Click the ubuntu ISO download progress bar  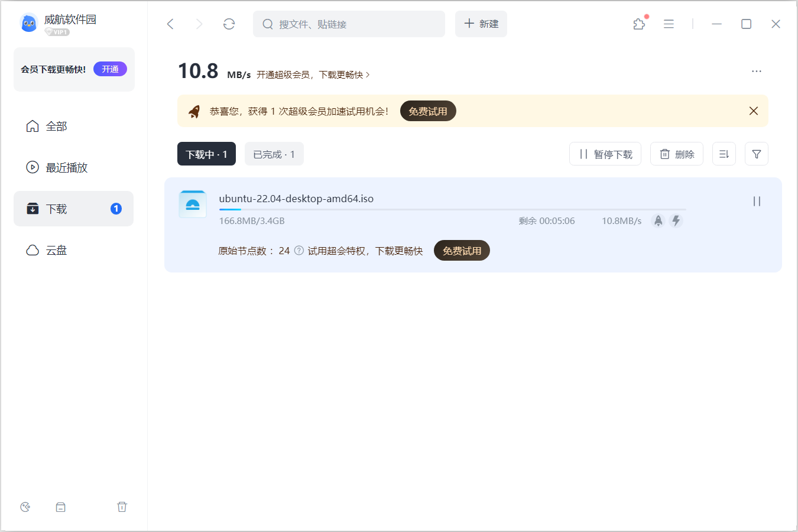452,209
